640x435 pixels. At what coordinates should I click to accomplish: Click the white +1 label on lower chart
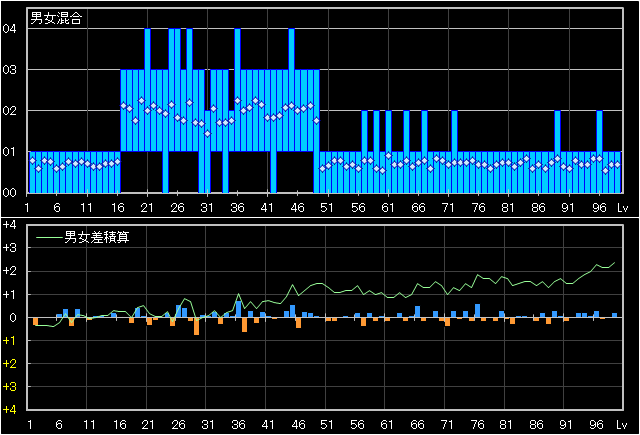tap(9, 294)
